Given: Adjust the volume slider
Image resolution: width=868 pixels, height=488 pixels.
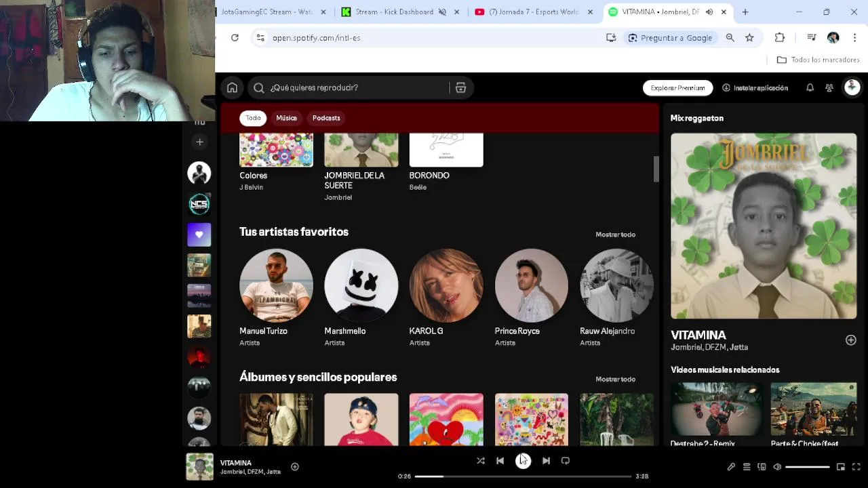Looking at the screenshot, I should click(x=808, y=467).
